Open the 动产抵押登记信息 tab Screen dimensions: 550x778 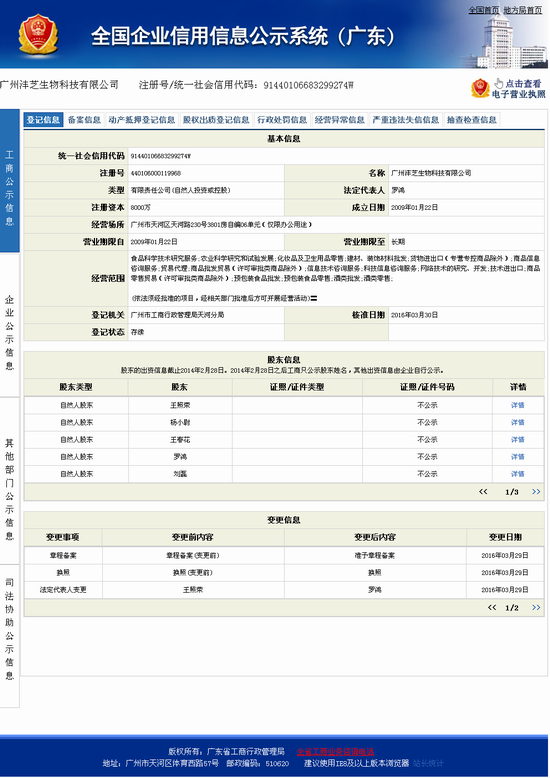(x=142, y=120)
